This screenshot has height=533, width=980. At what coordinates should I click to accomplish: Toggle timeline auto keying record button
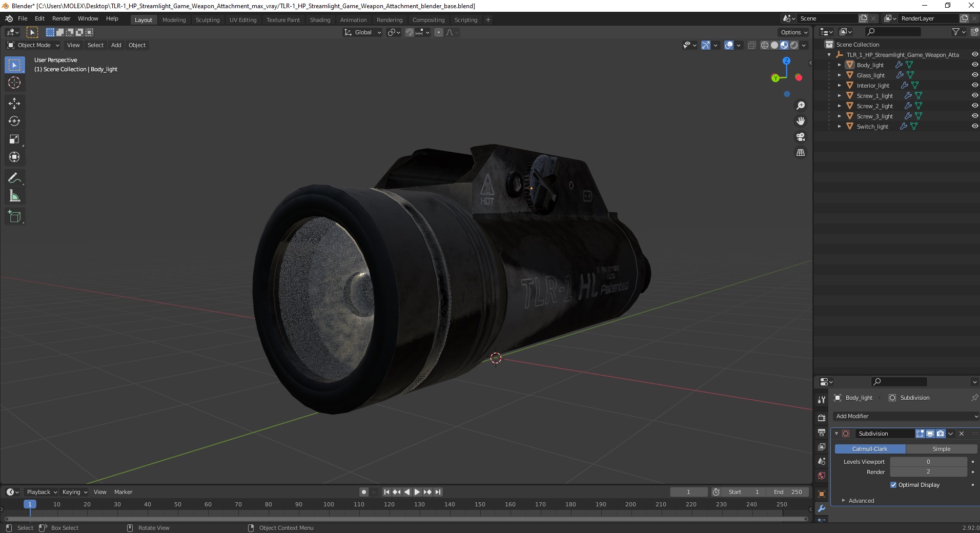pyautogui.click(x=364, y=492)
